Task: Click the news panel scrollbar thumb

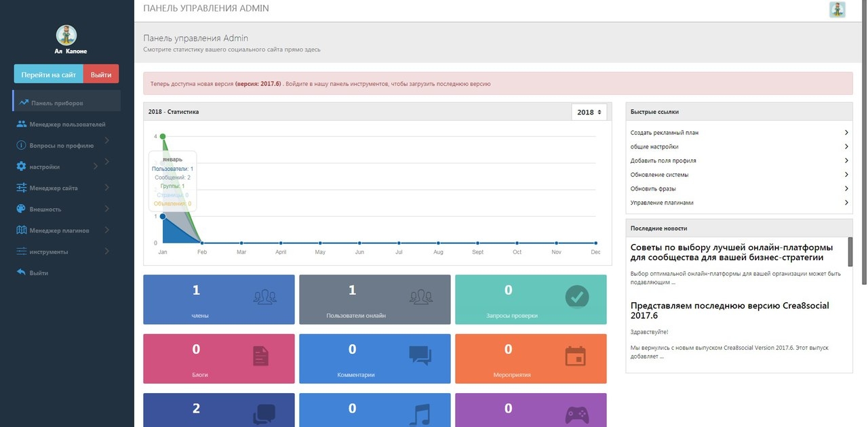Action: (850, 252)
